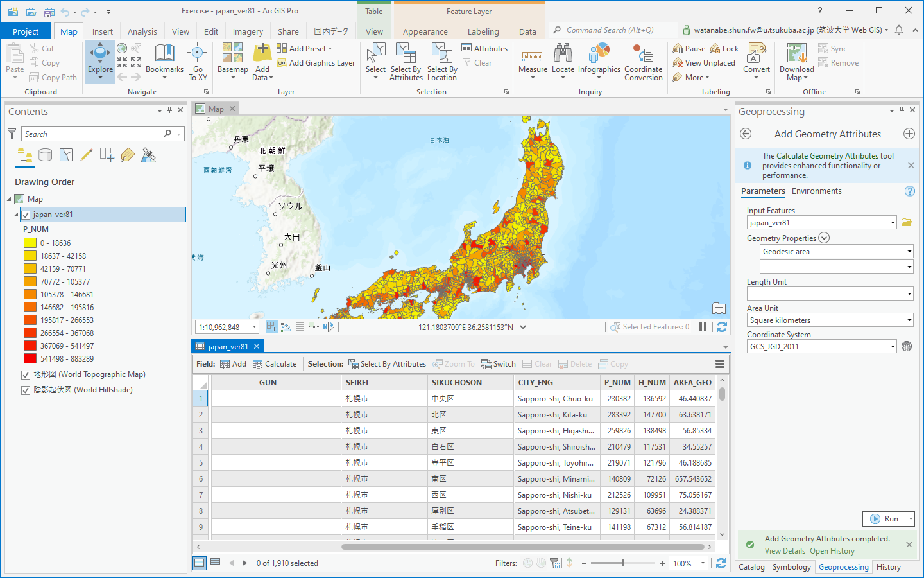This screenshot has height=578, width=924.
Task: Click Calculate field button
Action: (x=275, y=364)
